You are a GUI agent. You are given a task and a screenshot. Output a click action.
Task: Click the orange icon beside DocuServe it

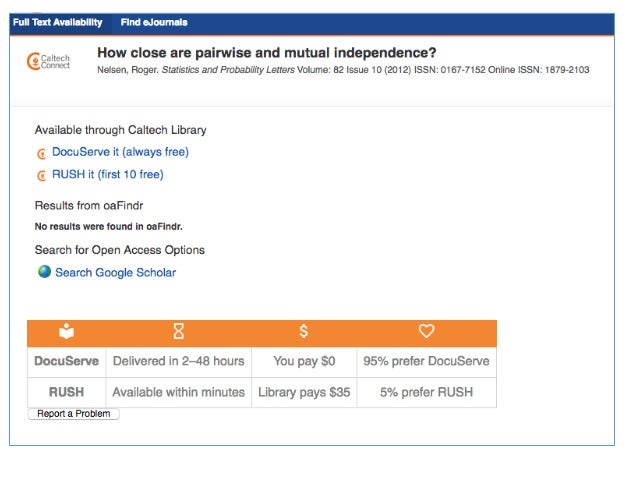coord(42,154)
